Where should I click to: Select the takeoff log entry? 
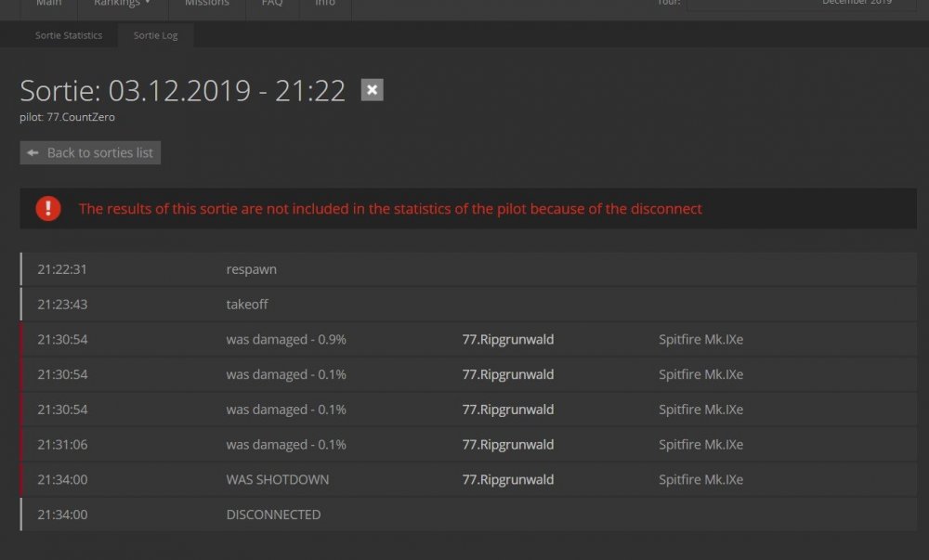pyautogui.click(x=247, y=305)
